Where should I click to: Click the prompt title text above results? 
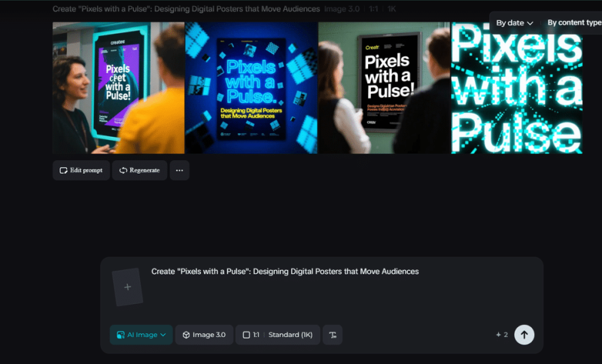pos(186,9)
